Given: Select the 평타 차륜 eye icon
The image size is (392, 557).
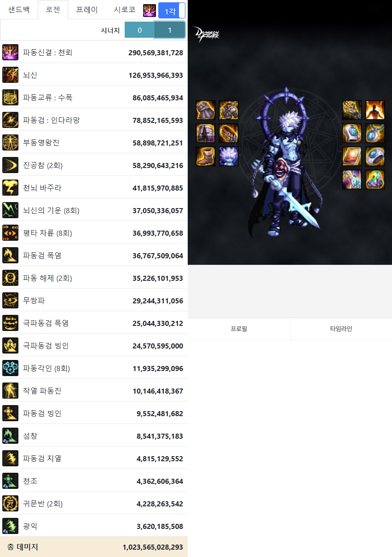Looking at the screenshot, I should click(x=10, y=233).
